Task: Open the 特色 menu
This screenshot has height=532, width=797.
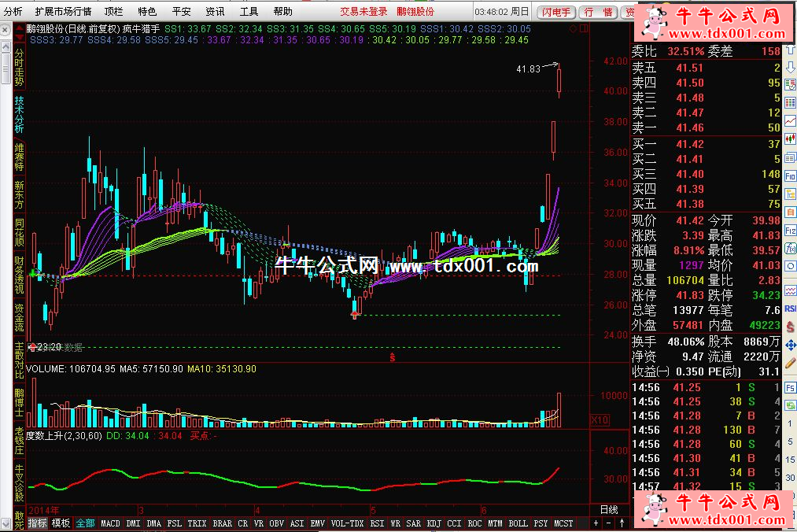Action: click(x=147, y=11)
